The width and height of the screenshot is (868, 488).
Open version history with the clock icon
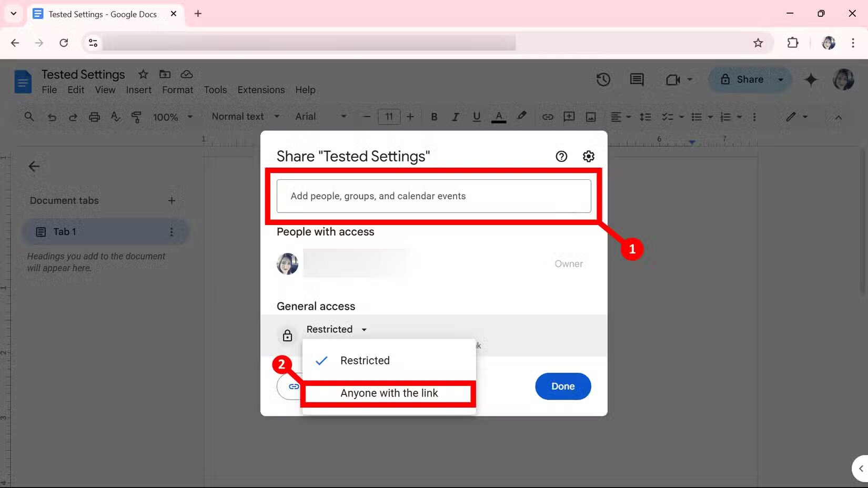click(x=603, y=79)
